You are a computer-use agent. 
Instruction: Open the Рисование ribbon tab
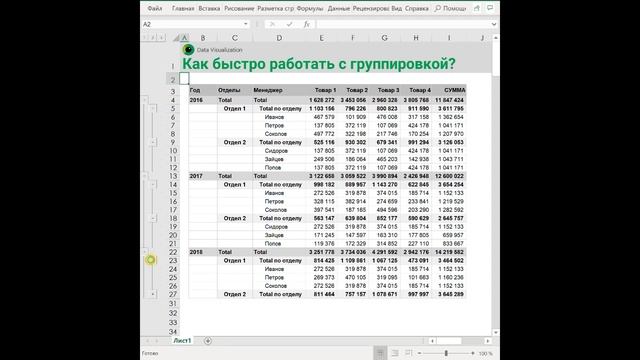coord(239,8)
